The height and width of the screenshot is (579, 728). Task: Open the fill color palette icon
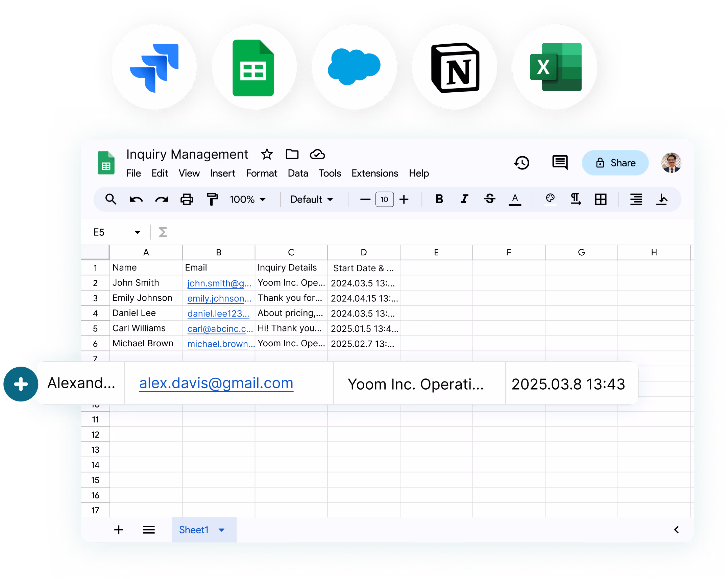click(550, 199)
